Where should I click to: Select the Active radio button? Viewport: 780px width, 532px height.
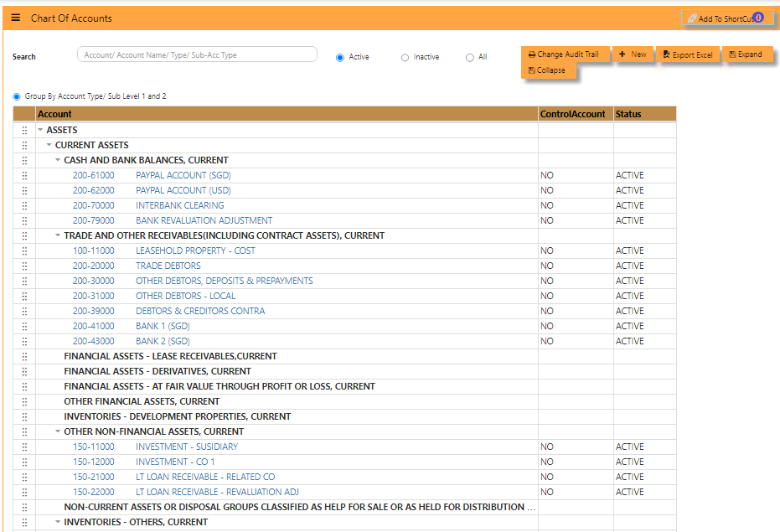click(340, 58)
